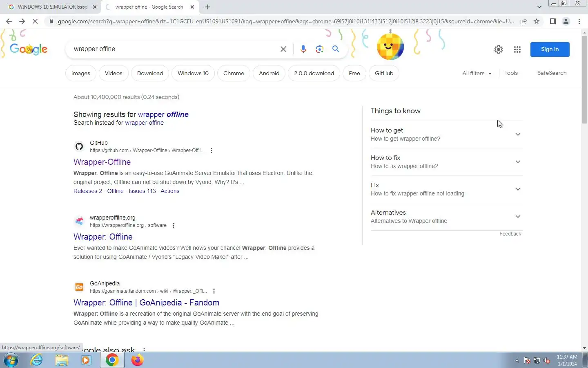Open the Chrome three-dot menu
The image size is (588, 368).
[579, 21]
